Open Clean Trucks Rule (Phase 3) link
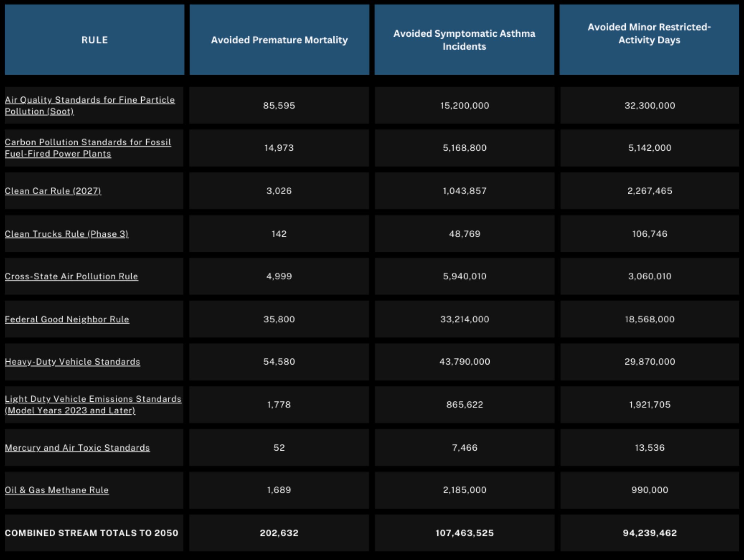744x560 pixels. (x=66, y=234)
